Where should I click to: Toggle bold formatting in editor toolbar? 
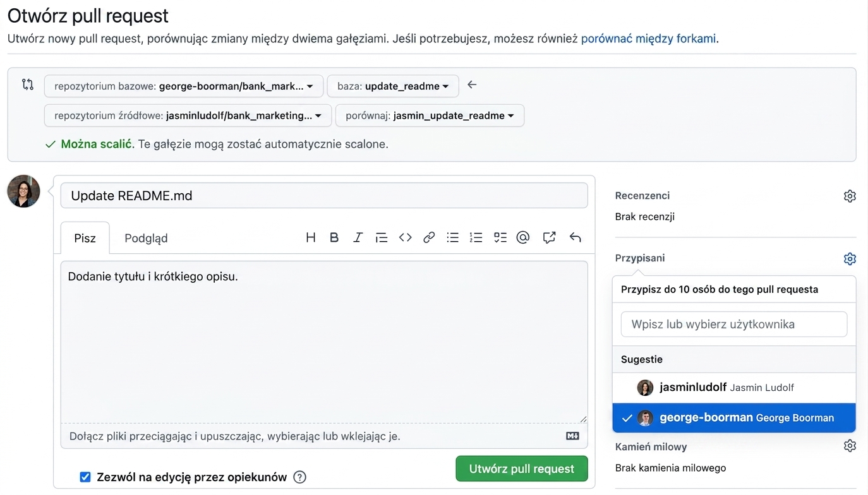(x=334, y=237)
